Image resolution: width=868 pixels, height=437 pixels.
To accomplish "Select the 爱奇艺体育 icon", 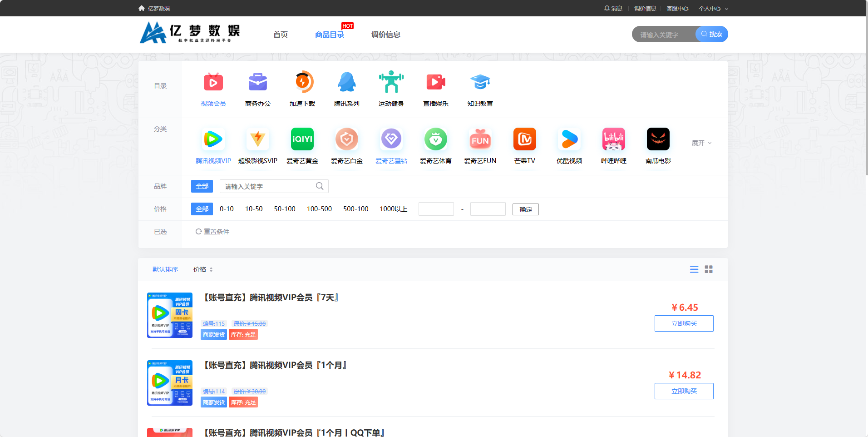I will click(x=436, y=139).
